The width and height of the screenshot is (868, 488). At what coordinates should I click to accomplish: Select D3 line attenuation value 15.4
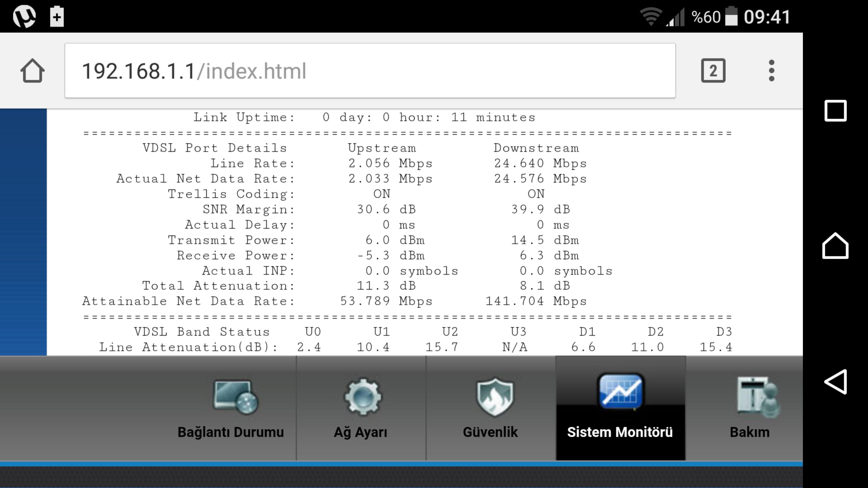tap(716, 347)
